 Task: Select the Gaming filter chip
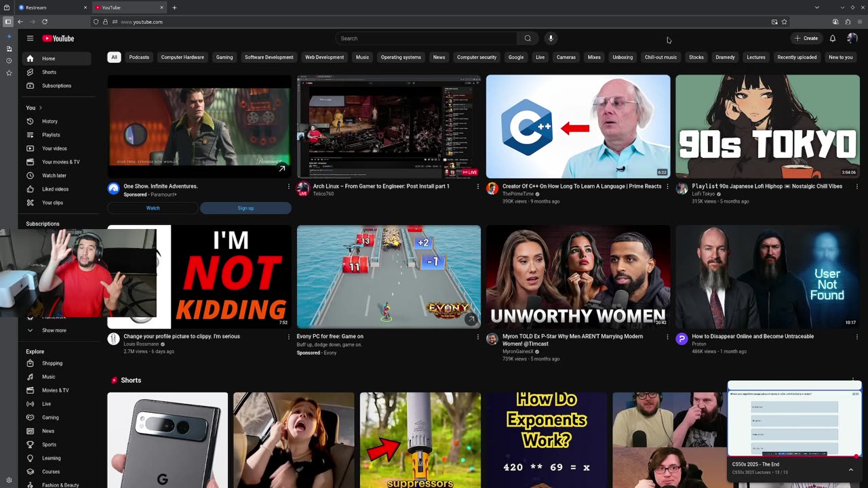tap(224, 58)
